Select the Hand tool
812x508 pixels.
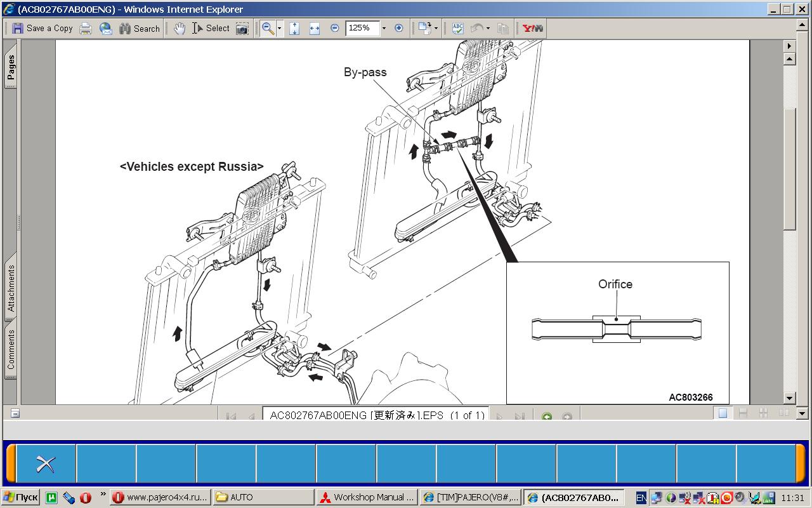pyautogui.click(x=180, y=28)
